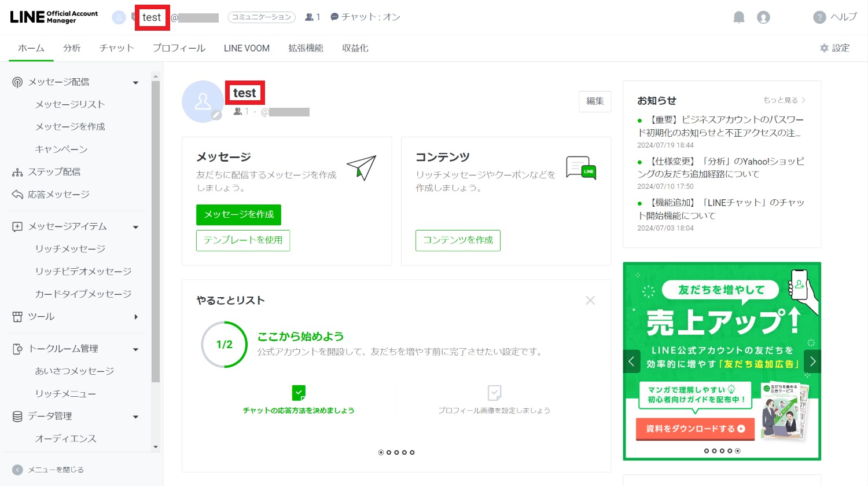Select first banner pagination dot
The image size is (868, 486).
707,451
